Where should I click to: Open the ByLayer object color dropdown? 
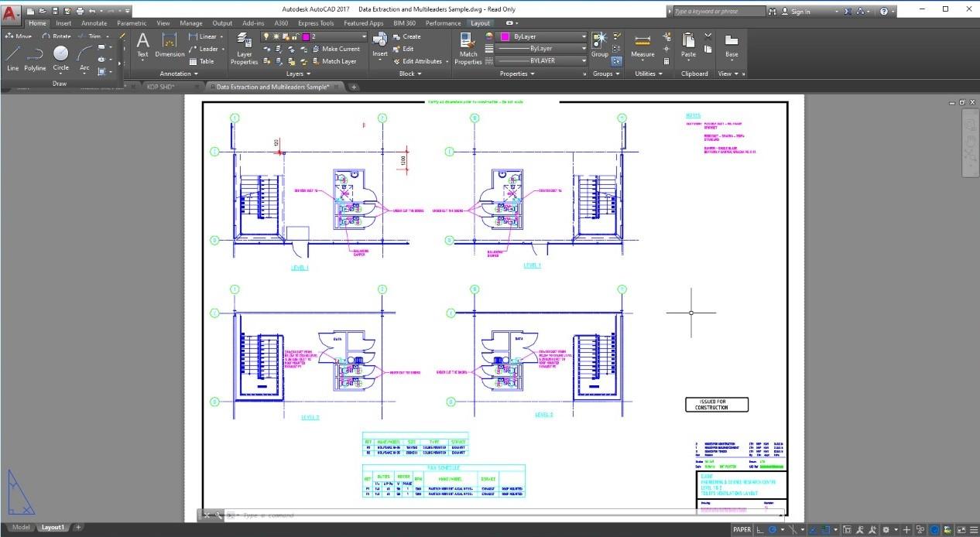point(584,36)
